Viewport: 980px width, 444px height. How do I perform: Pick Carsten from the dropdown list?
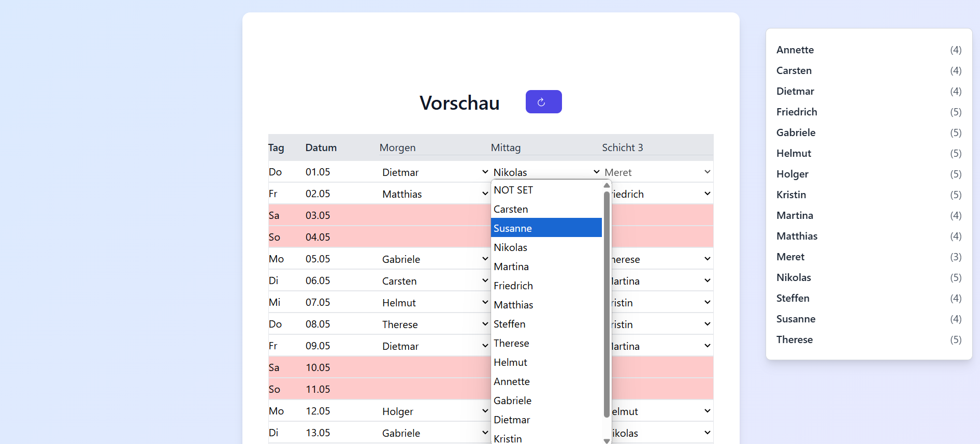[x=546, y=209]
